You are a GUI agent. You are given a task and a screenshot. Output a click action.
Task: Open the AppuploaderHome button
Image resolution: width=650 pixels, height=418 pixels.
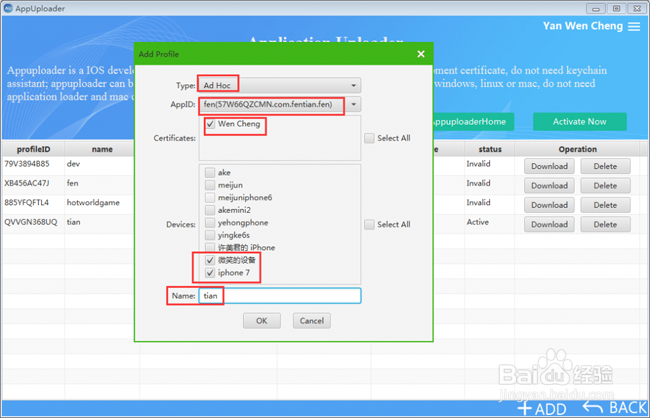click(473, 122)
